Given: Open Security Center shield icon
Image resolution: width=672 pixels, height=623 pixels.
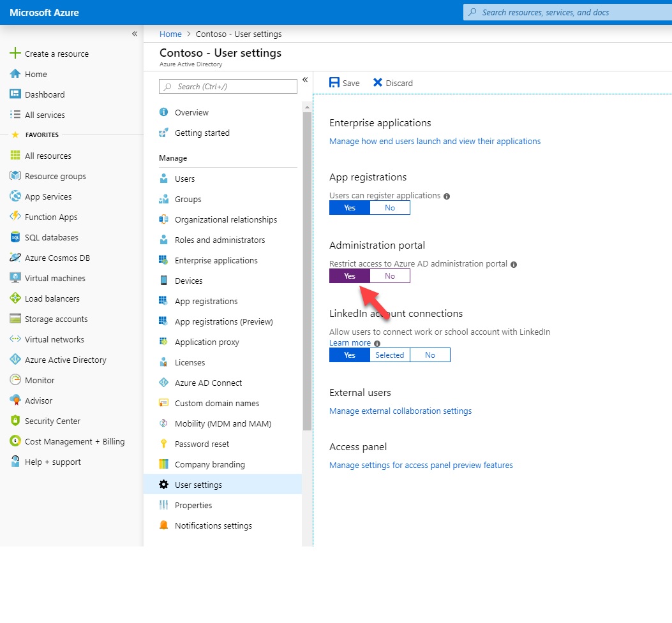Looking at the screenshot, I should pyautogui.click(x=15, y=420).
